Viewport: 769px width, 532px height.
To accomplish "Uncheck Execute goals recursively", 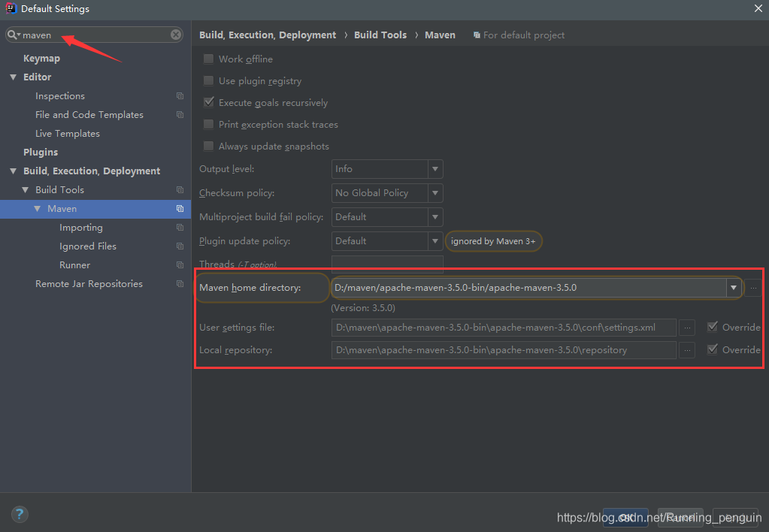I will (208, 102).
